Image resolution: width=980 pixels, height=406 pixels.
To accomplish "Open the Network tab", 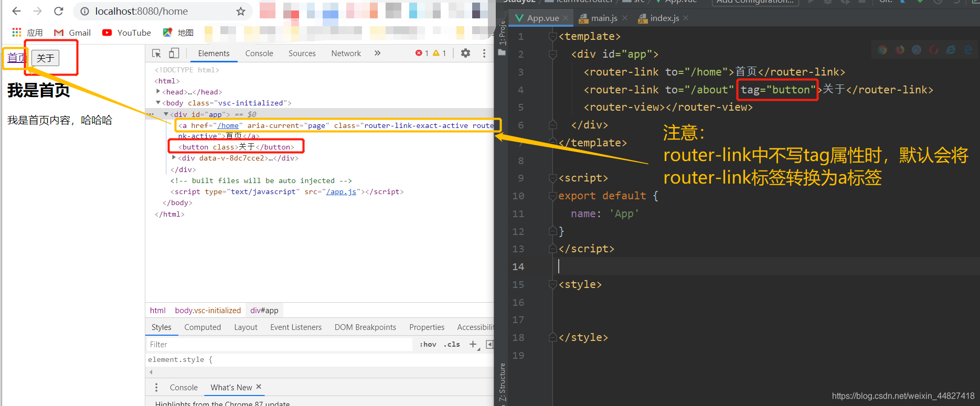I will (x=346, y=54).
